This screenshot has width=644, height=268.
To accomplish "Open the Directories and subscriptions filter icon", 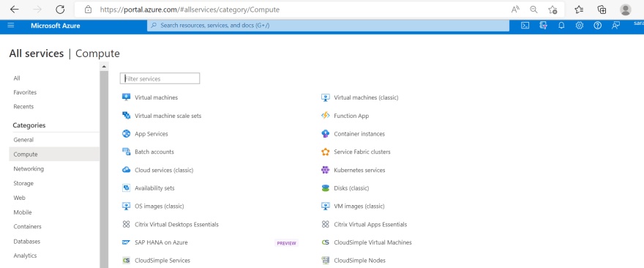I will [x=543, y=26].
